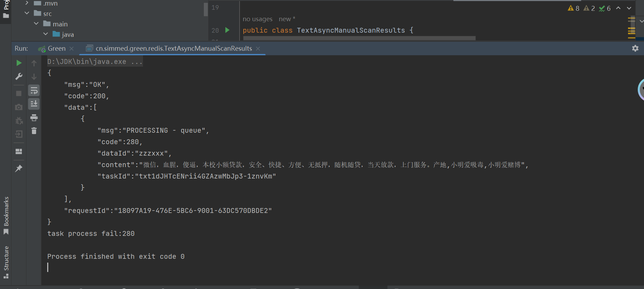Click the restore layout icon in Run toolbar
The image size is (644, 289).
[x=19, y=151]
